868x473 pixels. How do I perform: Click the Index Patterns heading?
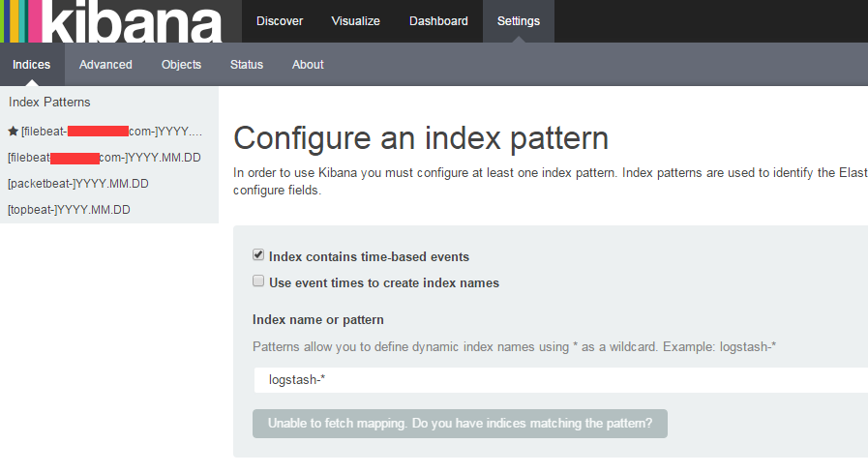[49, 102]
